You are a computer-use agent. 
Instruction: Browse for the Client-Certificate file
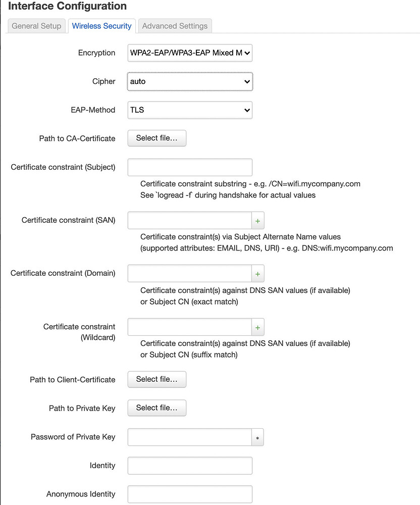[156, 379]
